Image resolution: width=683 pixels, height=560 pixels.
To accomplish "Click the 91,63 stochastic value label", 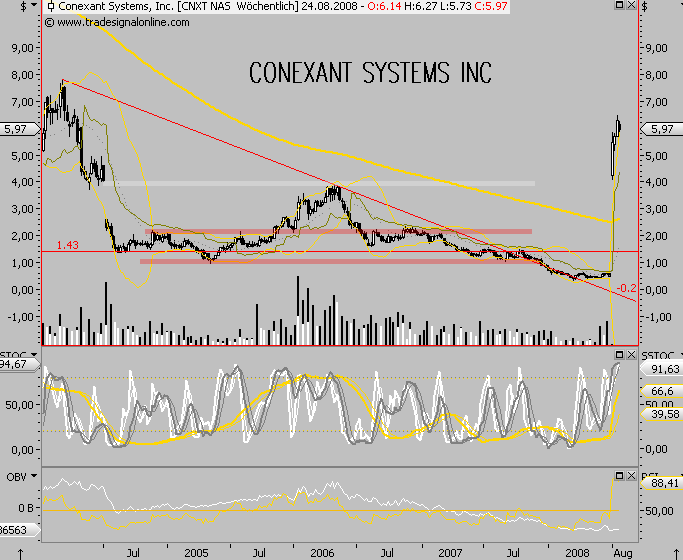I will pos(662,369).
